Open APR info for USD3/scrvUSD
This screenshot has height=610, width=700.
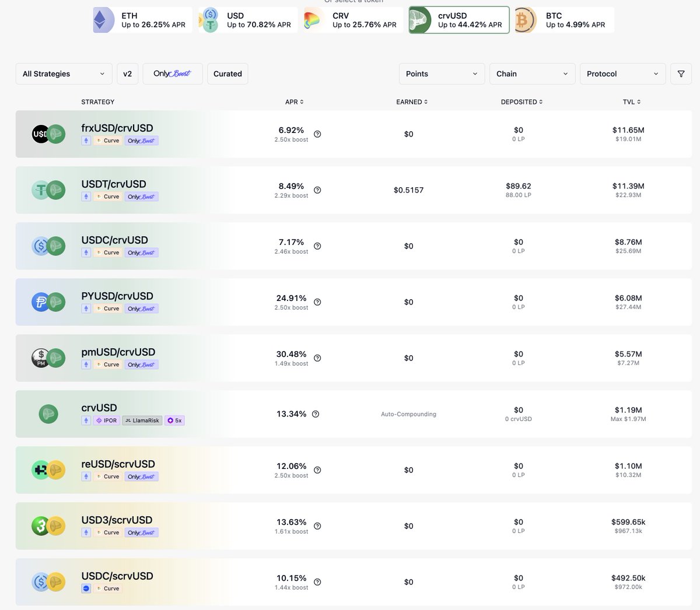pos(317,526)
